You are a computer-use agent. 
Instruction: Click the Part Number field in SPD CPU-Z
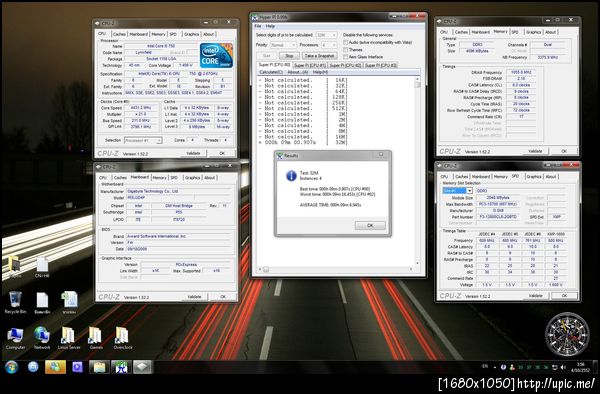[498, 217]
